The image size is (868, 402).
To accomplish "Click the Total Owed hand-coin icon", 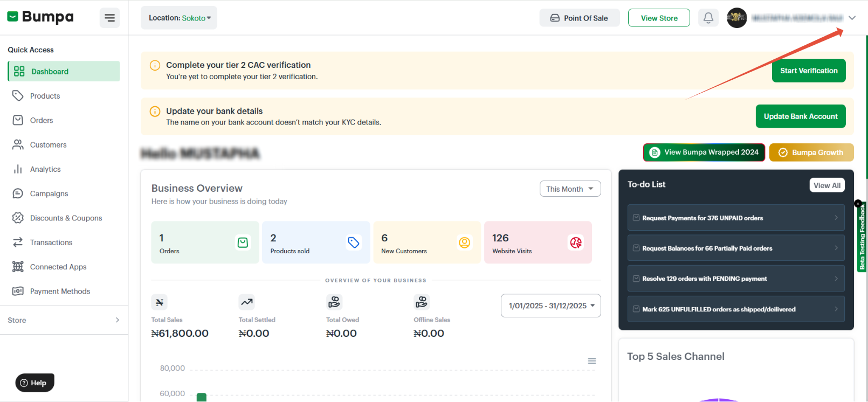I will point(334,302).
